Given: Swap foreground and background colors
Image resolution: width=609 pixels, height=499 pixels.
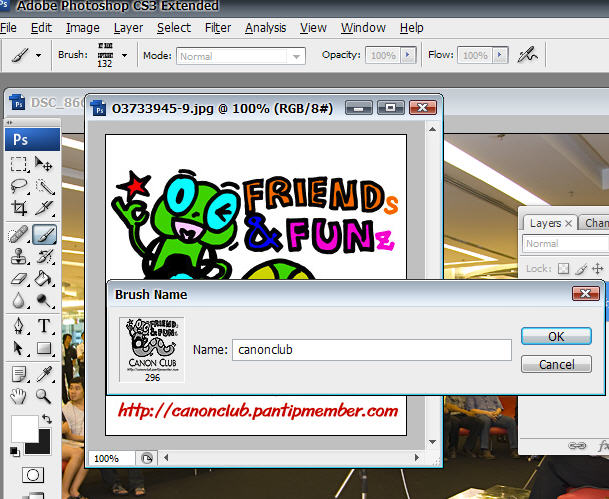Looking at the screenshot, I should point(47,419).
